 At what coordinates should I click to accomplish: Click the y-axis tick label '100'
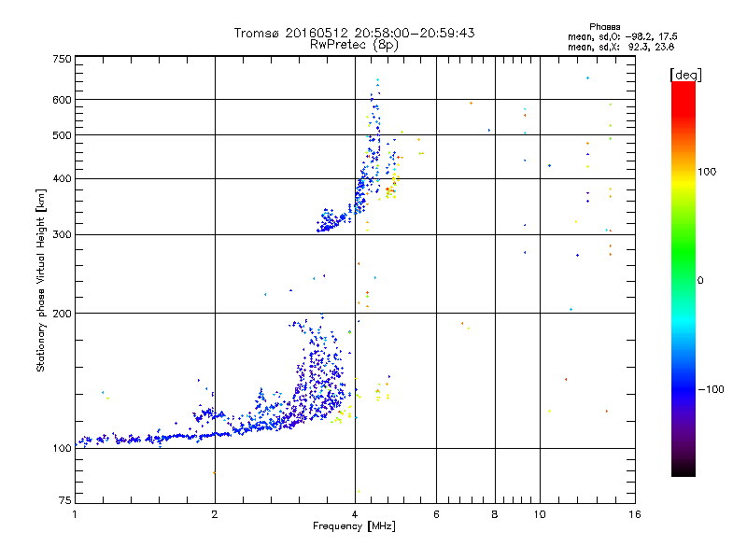click(x=62, y=449)
